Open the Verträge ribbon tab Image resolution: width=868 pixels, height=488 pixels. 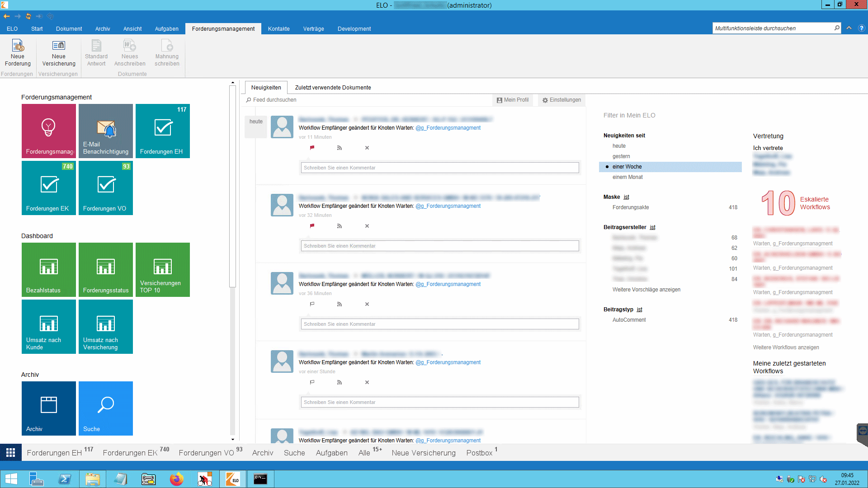313,28
